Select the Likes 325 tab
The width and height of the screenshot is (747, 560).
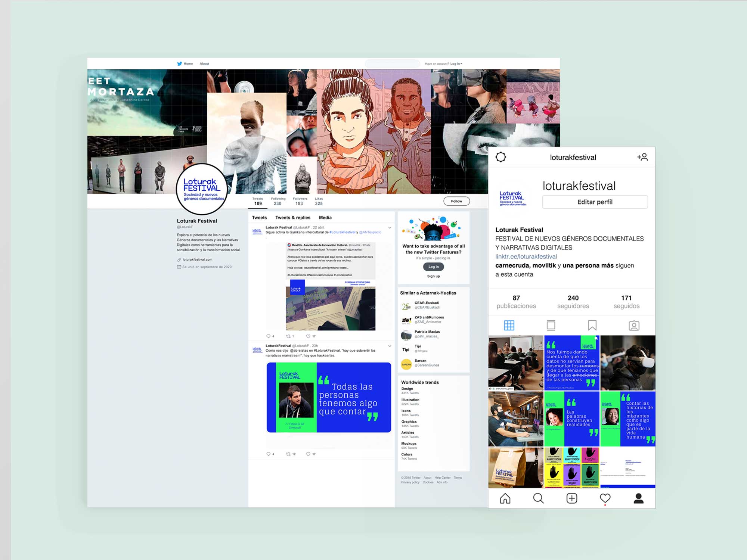[x=319, y=202]
